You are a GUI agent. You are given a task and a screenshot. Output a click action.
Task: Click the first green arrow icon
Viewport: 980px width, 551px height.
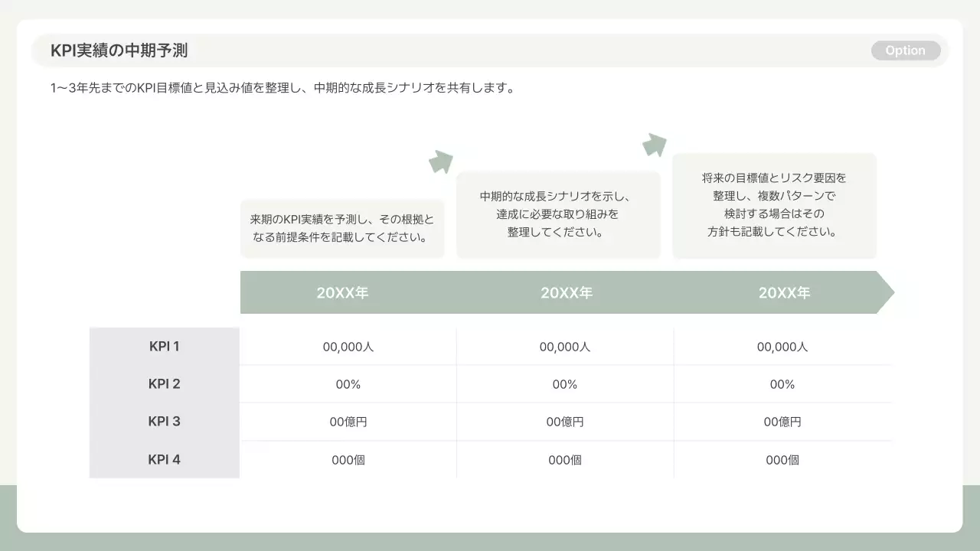coord(441,161)
